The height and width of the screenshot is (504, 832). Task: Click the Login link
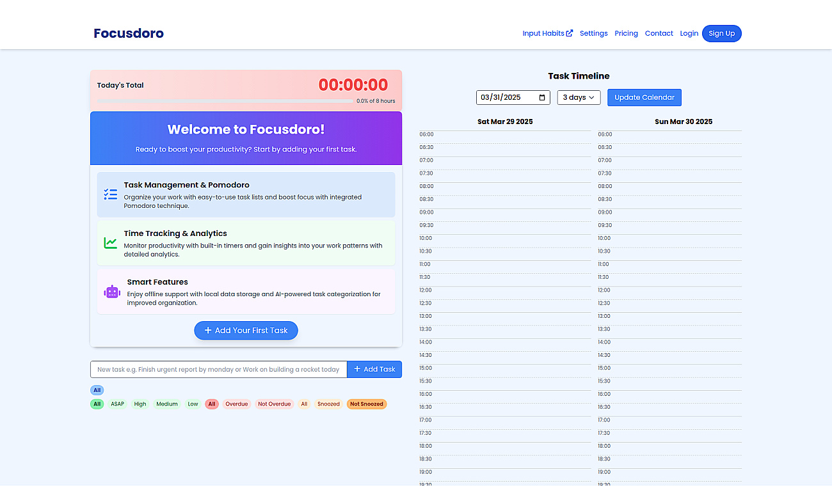(x=689, y=33)
